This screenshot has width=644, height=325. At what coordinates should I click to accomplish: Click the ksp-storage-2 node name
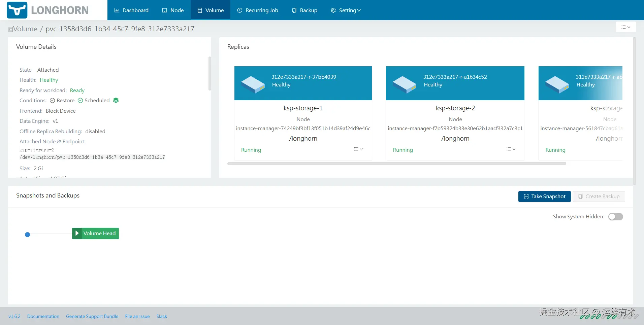click(455, 108)
